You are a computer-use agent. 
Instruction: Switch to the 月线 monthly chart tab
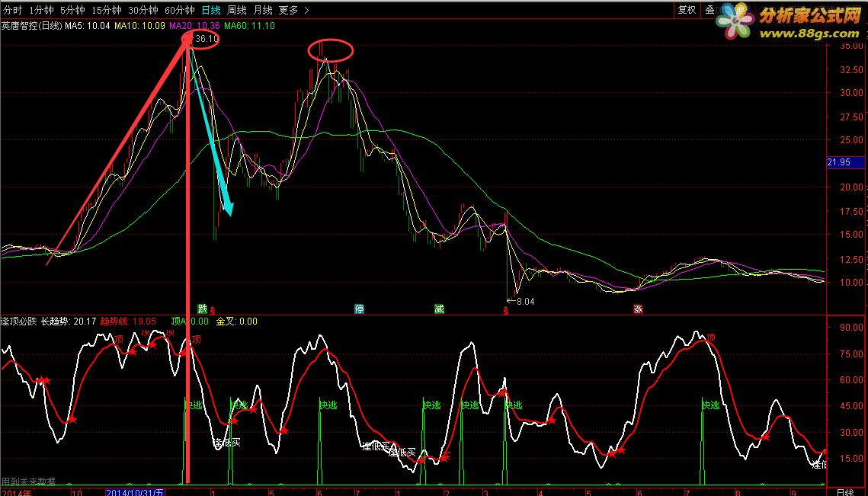point(263,10)
